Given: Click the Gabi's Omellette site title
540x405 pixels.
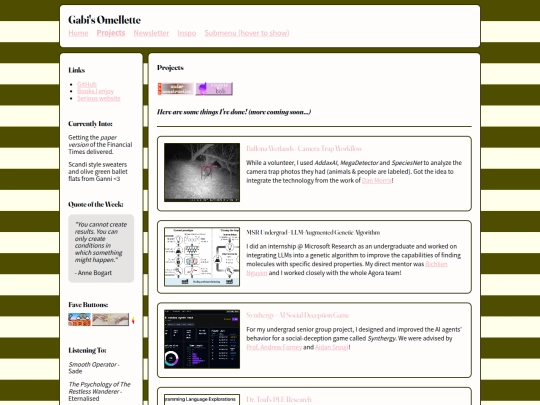Looking at the screenshot, I should tap(104, 20).
